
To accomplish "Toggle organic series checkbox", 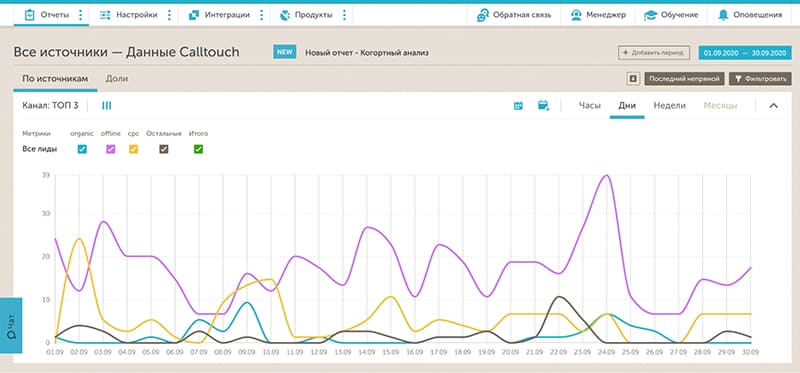I will (82, 149).
